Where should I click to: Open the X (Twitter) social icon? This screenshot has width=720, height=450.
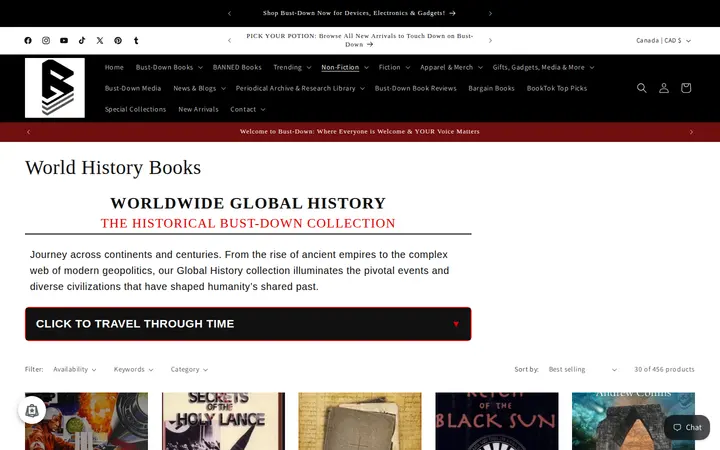click(x=100, y=40)
